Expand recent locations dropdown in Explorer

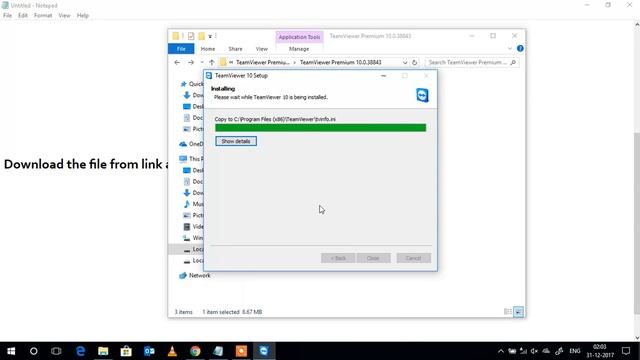coord(202,62)
